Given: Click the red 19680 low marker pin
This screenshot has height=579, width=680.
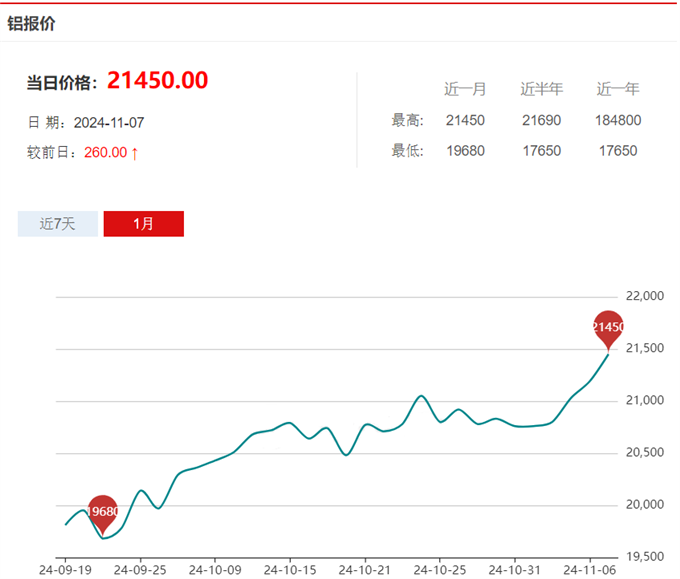Looking at the screenshot, I should 102,511.
